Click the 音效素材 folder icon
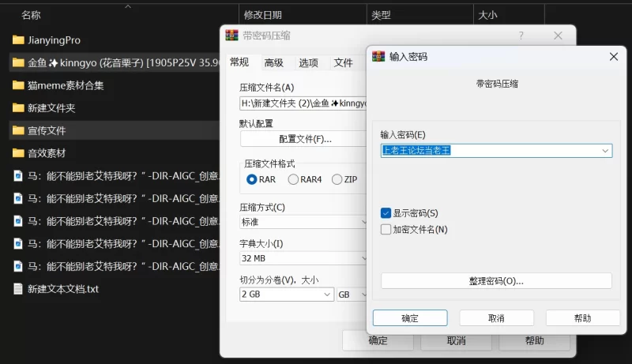This screenshot has width=632, height=364. [x=18, y=153]
